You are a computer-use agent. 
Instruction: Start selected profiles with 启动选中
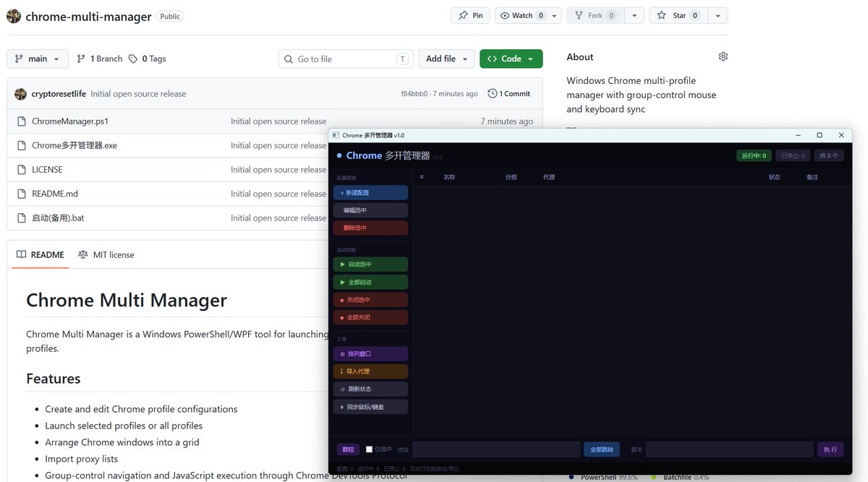(370, 264)
